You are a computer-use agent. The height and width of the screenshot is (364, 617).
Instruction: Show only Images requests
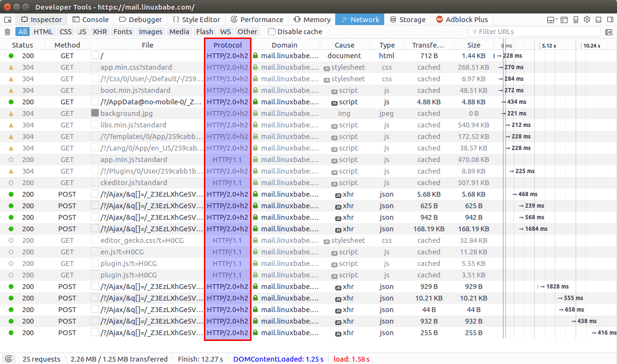(151, 32)
